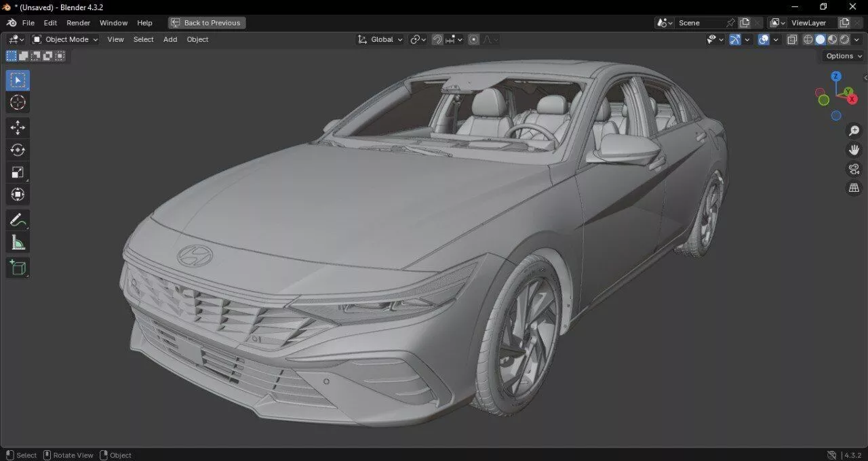Viewport: 868px width, 461px height.
Task: Open the File menu
Action: point(28,22)
